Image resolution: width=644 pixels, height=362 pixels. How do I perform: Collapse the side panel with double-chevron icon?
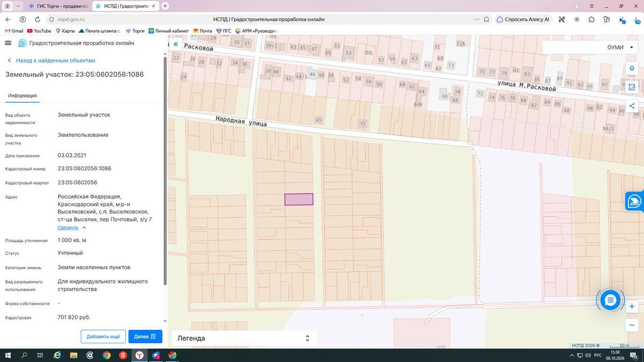coord(175,45)
